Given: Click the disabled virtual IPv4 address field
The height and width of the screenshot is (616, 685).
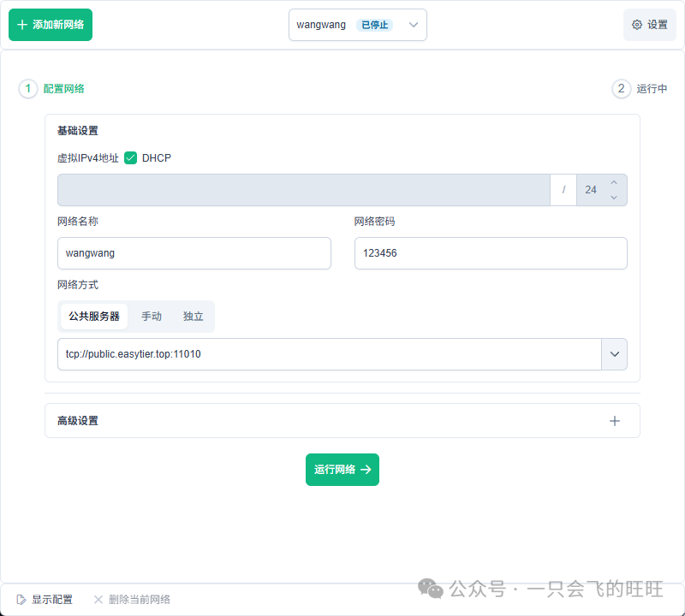Looking at the screenshot, I should click(303, 190).
